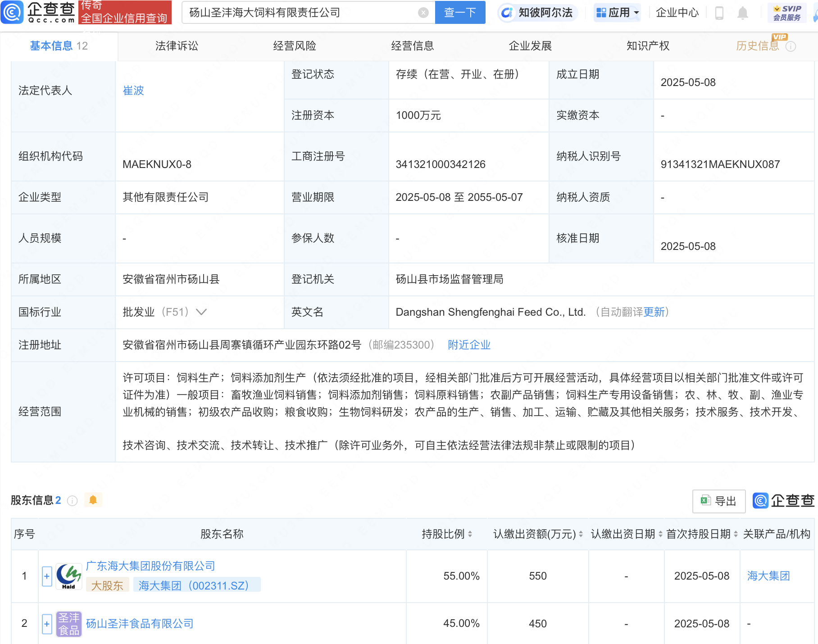Select the 大股东 tag

tap(107, 585)
